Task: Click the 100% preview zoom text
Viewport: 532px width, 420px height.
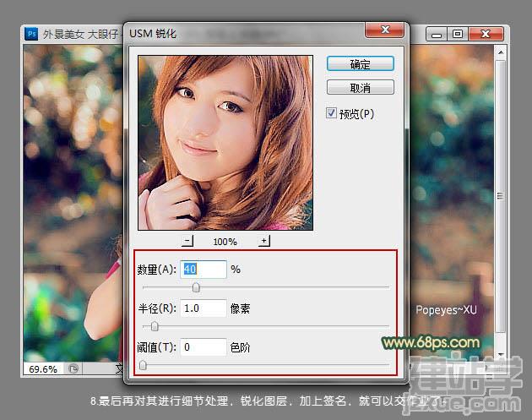Action: point(225,242)
